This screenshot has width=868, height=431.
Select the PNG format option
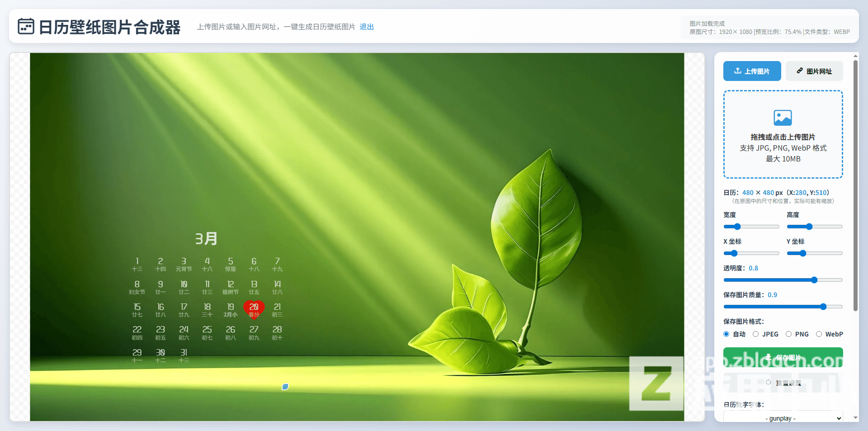click(789, 334)
